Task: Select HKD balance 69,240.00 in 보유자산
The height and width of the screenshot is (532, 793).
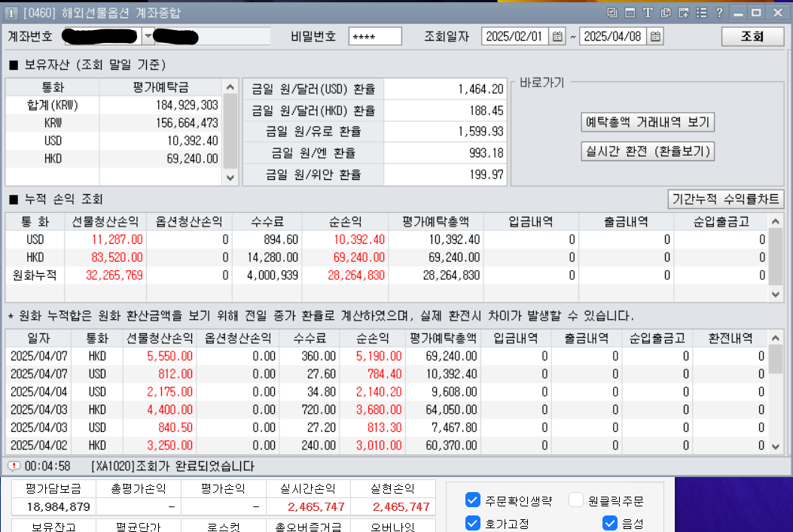Action: [x=193, y=159]
